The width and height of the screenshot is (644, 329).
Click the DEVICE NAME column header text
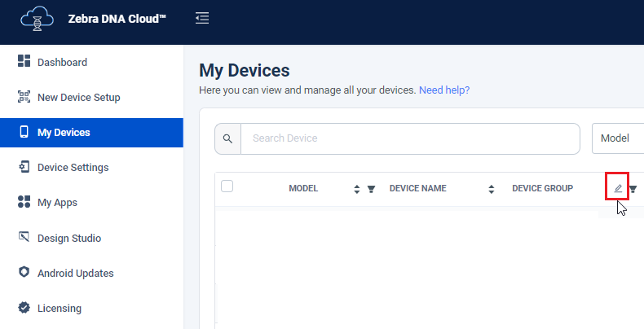[417, 188]
